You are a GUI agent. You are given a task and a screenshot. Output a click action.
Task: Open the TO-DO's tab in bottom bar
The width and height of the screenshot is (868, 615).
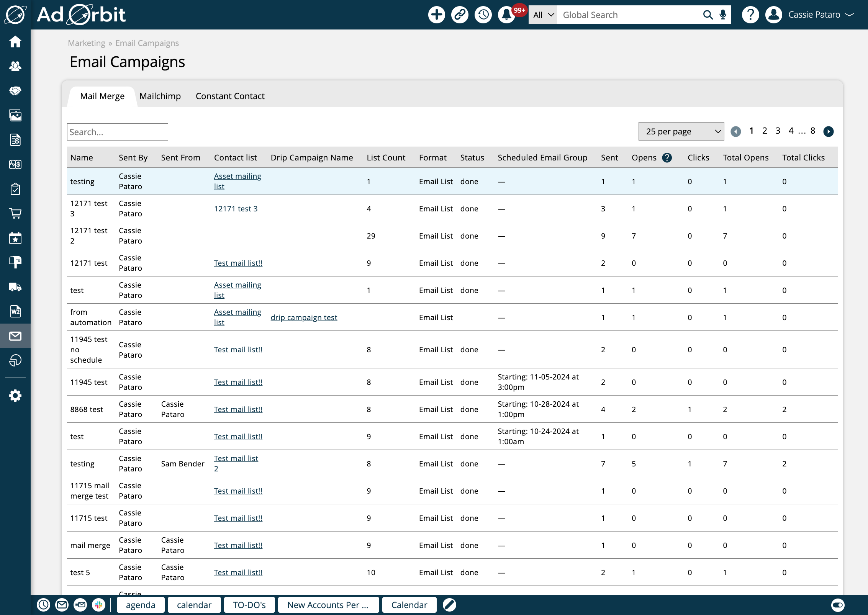point(249,605)
